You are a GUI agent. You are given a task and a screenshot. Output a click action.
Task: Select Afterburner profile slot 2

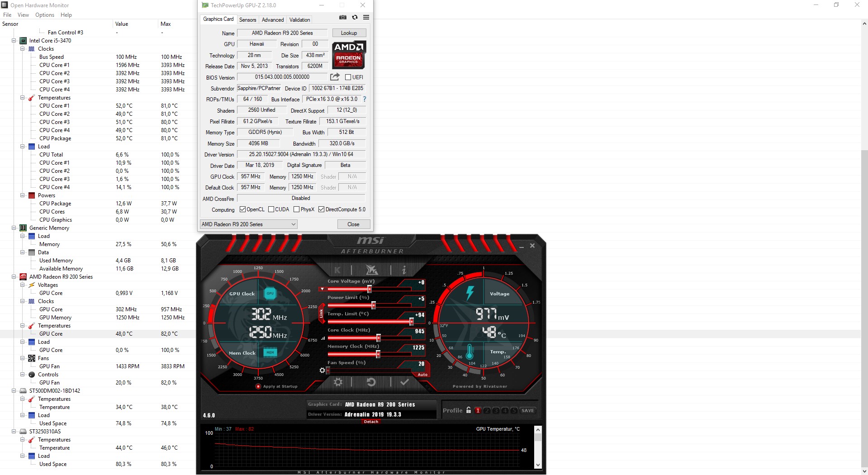(x=487, y=410)
